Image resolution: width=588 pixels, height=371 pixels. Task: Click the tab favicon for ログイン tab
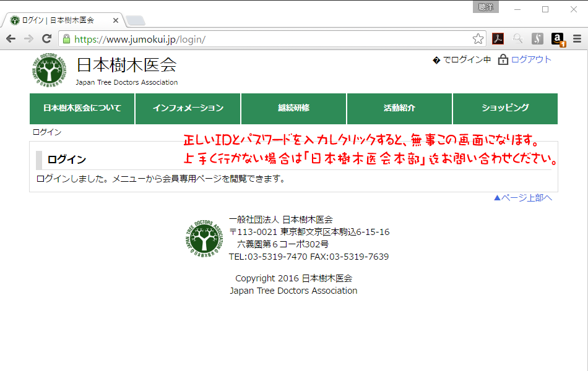[x=15, y=20]
